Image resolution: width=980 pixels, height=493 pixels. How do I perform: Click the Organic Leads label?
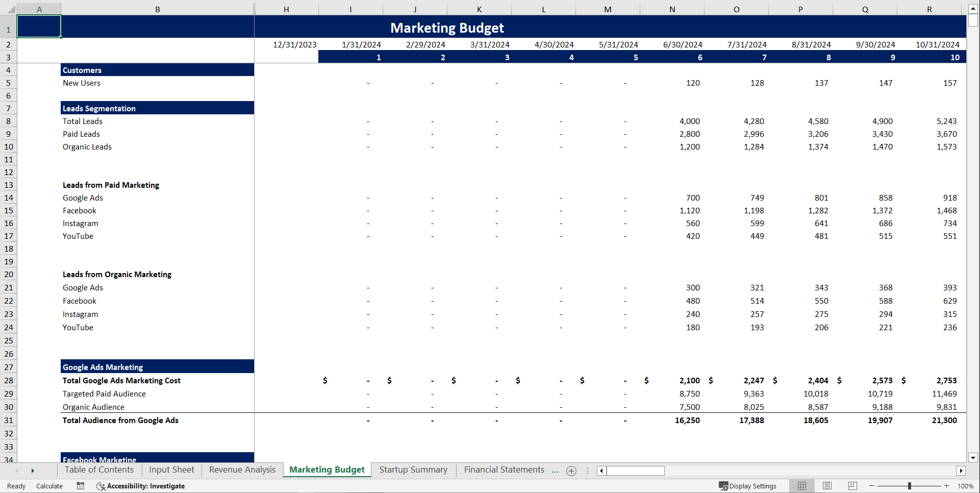pyautogui.click(x=87, y=146)
